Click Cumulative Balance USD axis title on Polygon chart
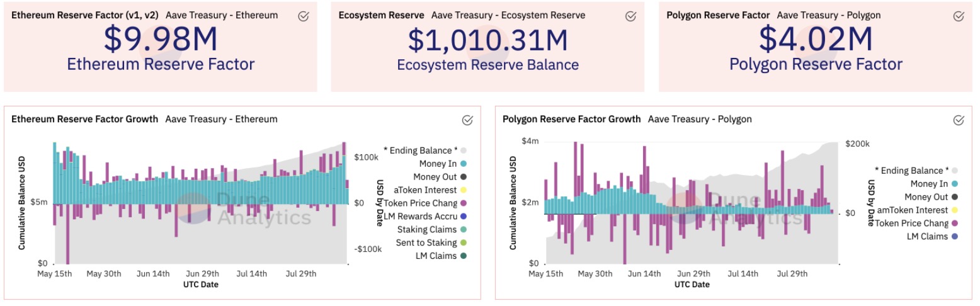This screenshot has width=980, height=306. pos(513,203)
